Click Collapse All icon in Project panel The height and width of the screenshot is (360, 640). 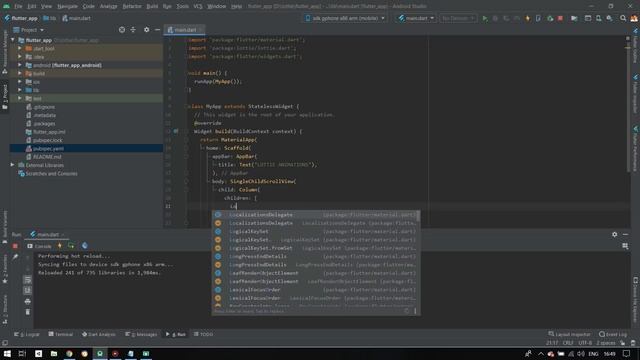coord(133,30)
